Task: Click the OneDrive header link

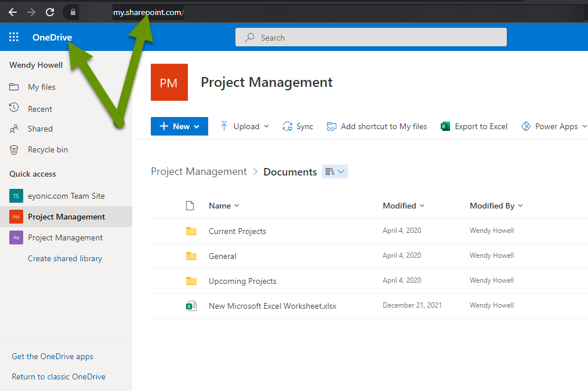Action: (x=52, y=38)
